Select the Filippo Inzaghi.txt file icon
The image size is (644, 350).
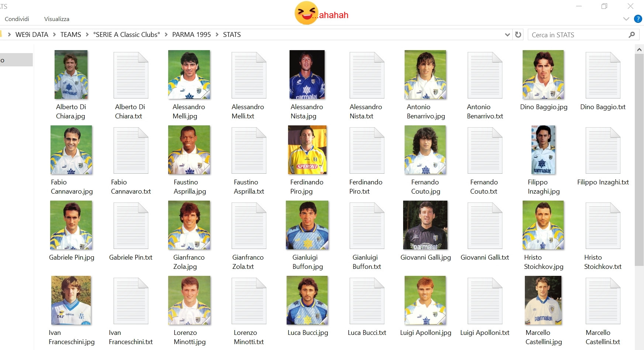[x=603, y=150]
